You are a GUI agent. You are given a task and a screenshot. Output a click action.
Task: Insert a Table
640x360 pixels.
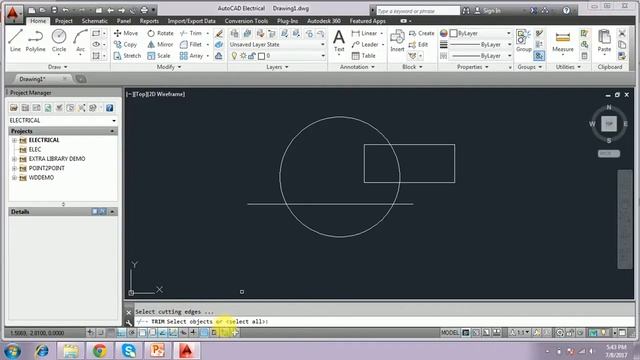click(364, 56)
